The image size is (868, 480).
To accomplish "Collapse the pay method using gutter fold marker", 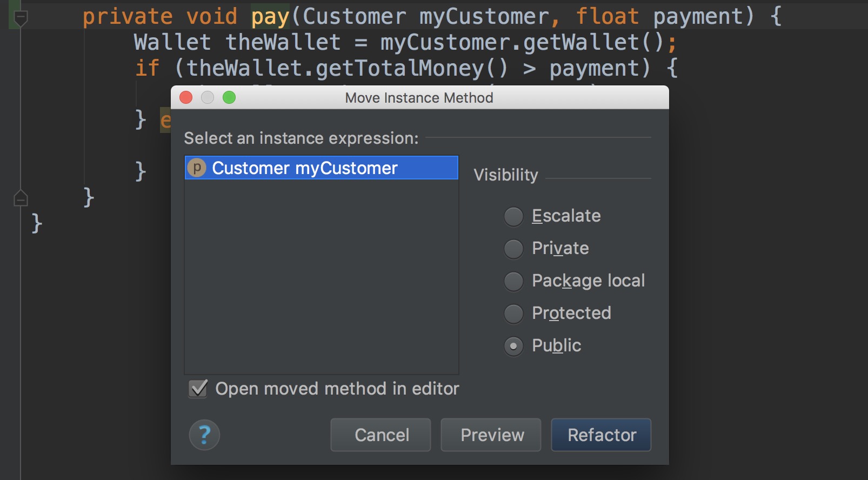I will click(20, 19).
